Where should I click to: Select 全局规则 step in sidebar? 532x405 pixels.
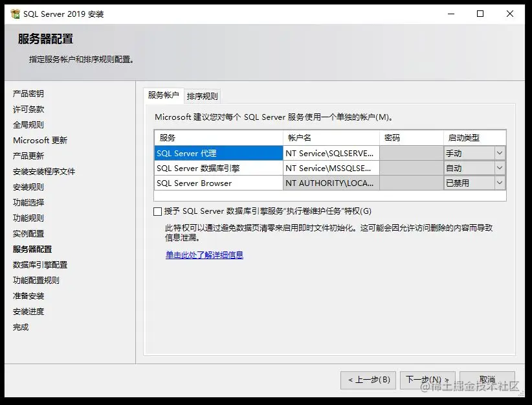(x=28, y=124)
